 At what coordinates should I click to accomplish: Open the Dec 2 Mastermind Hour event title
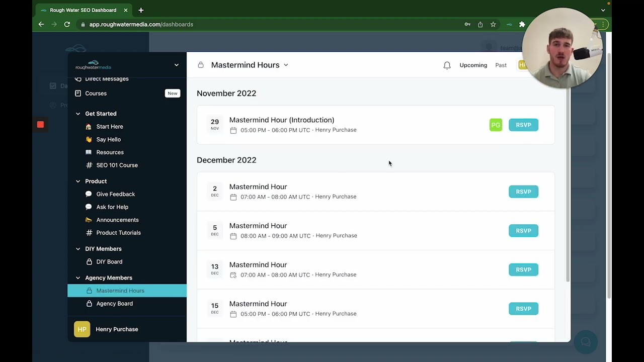258,187
